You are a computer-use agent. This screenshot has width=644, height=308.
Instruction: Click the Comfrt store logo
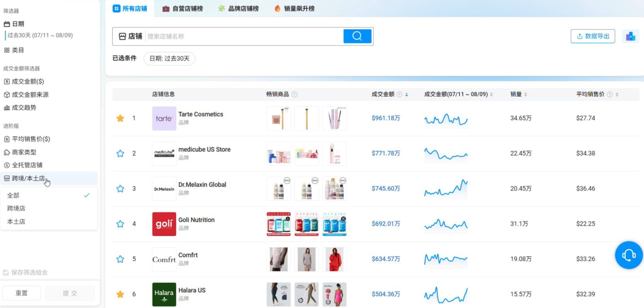pyautogui.click(x=164, y=259)
